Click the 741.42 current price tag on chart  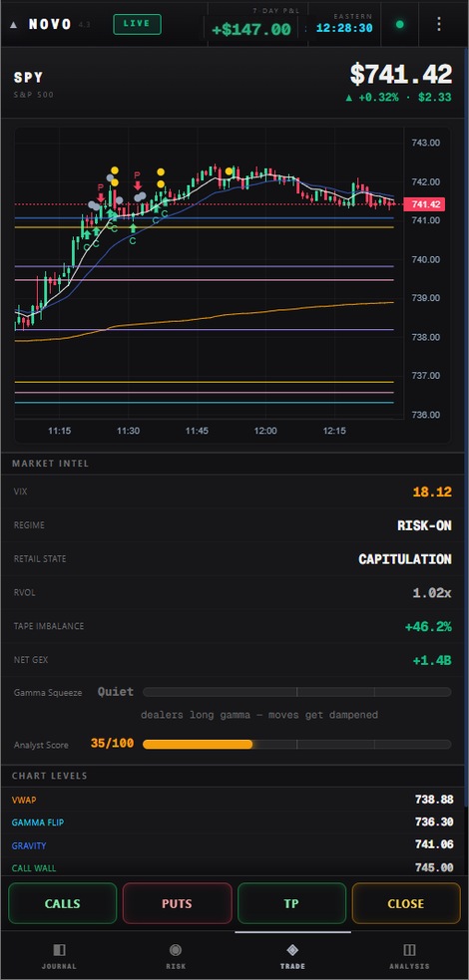pyautogui.click(x=426, y=204)
